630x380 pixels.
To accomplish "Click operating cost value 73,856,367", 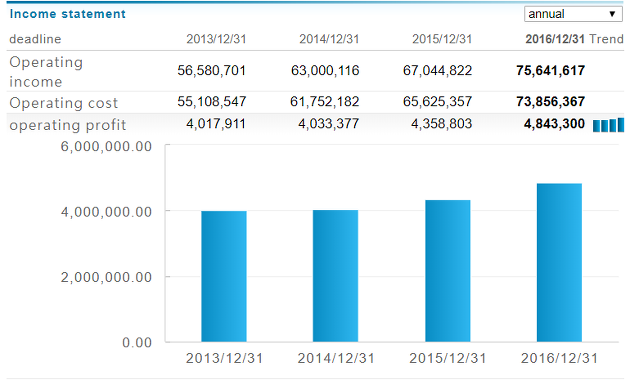I will [x=550, y=102].
